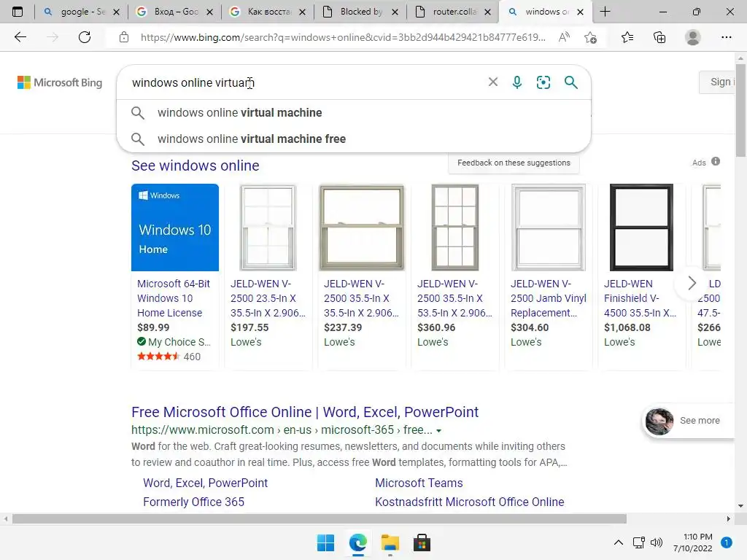Add this page to favorites

click(591, 37)
